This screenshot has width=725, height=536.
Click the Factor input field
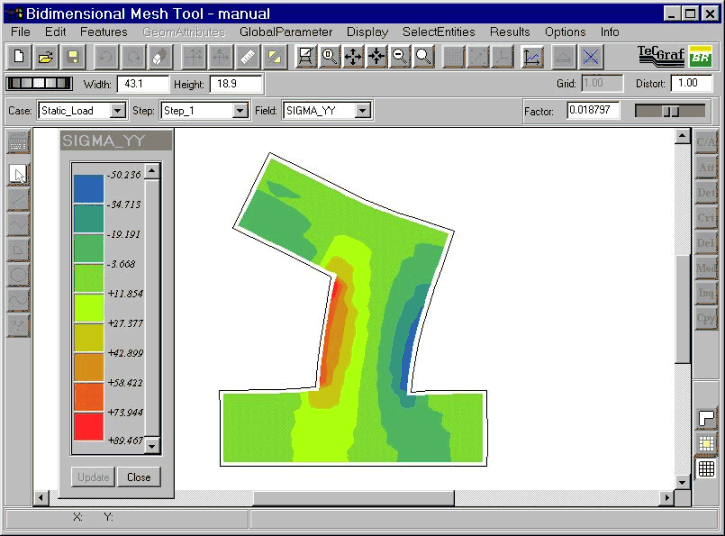(x=593, y=111)
